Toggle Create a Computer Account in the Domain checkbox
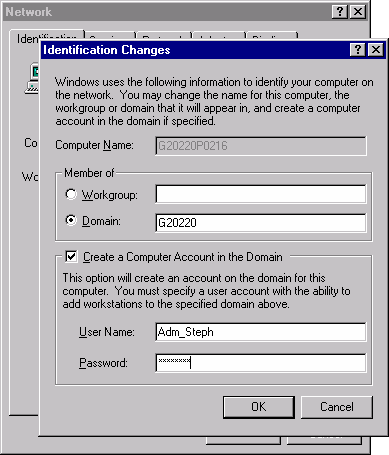The image size is (389, 455). pos(71,257)
